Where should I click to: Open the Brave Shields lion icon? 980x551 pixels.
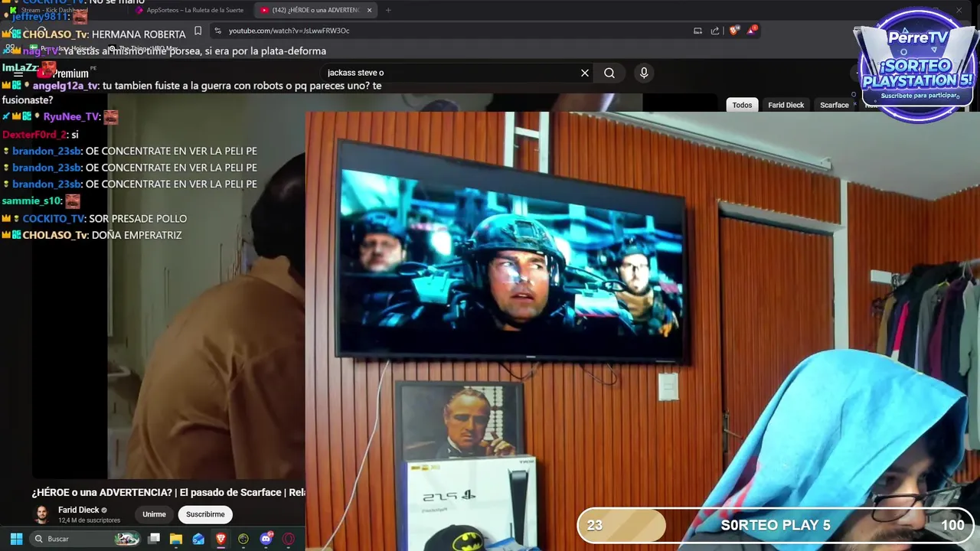734,31
